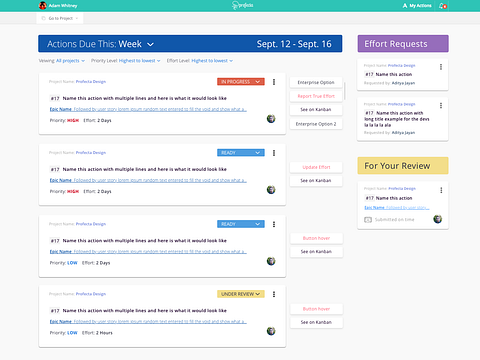Click Button hover beside READY LOW priority card

316,238
